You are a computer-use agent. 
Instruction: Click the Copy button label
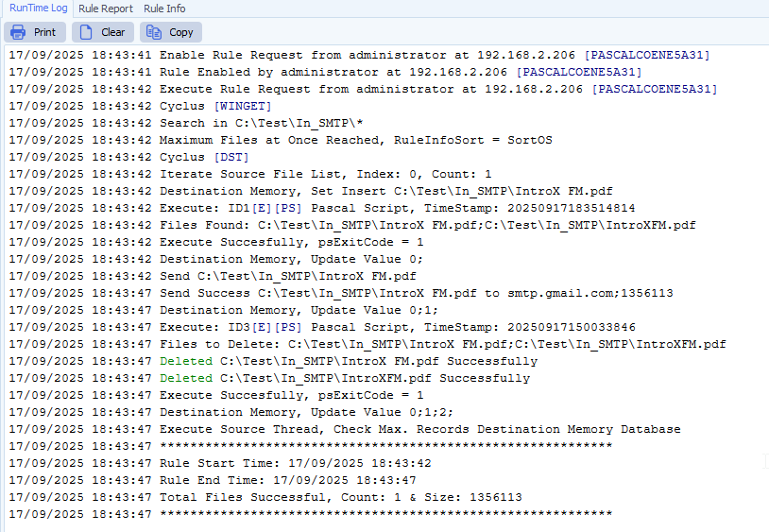(181, 32)
